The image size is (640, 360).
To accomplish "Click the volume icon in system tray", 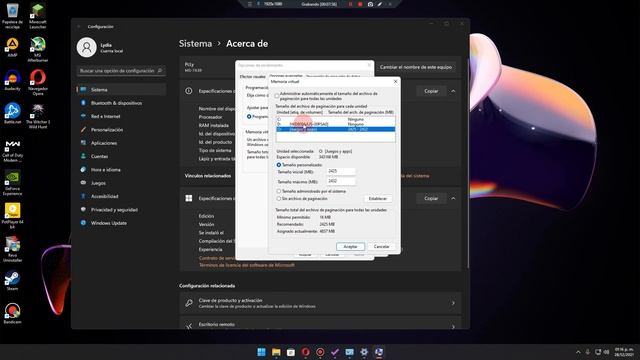I will click(607, 352).
